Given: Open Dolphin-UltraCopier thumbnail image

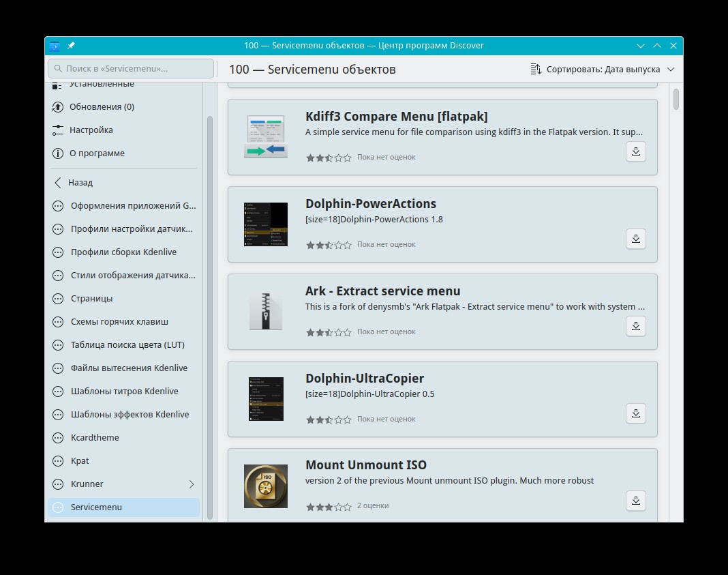Looking at the screenshot, I should click(266, 398).
